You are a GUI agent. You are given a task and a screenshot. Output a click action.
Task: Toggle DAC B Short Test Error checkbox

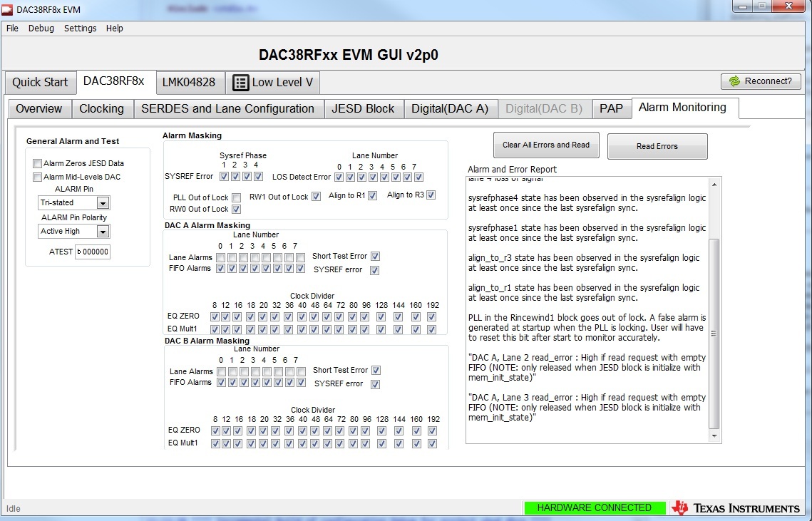point(376,371)
